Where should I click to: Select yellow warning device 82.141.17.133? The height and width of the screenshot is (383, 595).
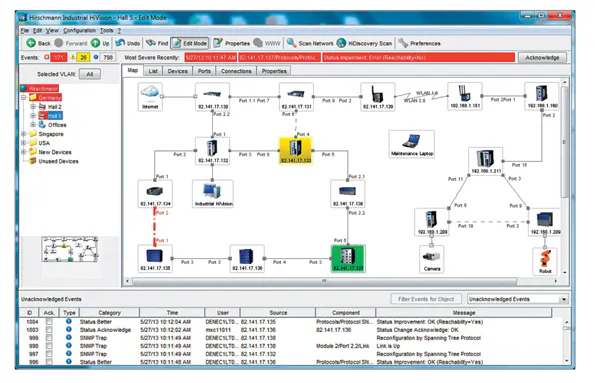click(x=296, y=151)
